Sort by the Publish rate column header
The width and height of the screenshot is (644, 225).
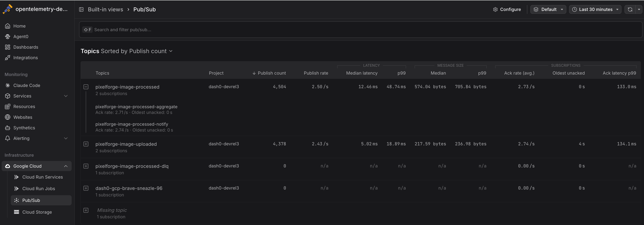click(316, 73)
